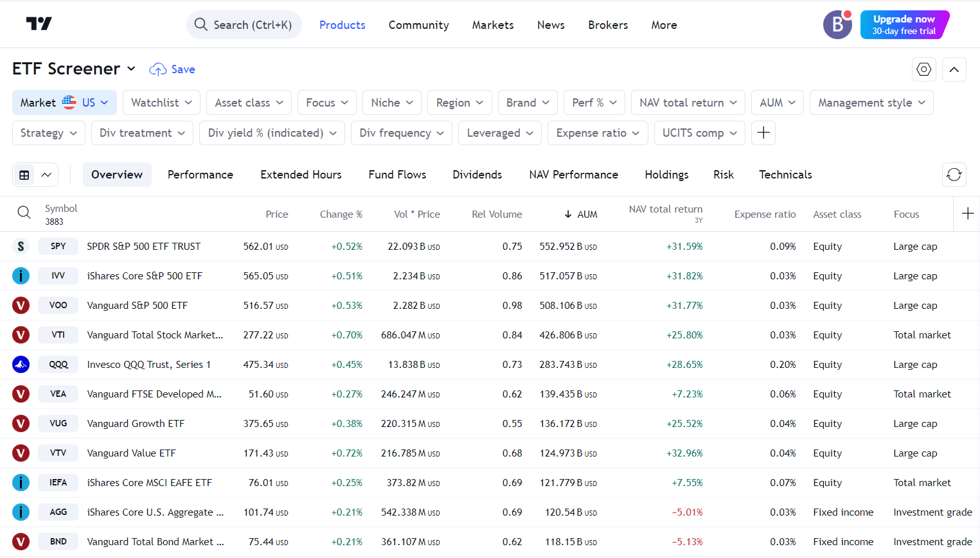980x558 pixels.
Task: Switch to the Risk tab
Action: click(x=723, y=175)
